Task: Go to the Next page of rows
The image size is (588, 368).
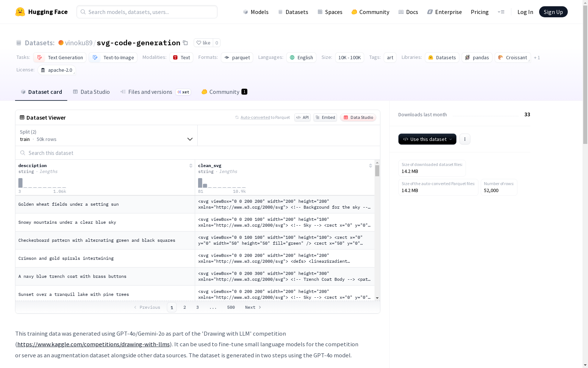Action: (x=253, y=307)
